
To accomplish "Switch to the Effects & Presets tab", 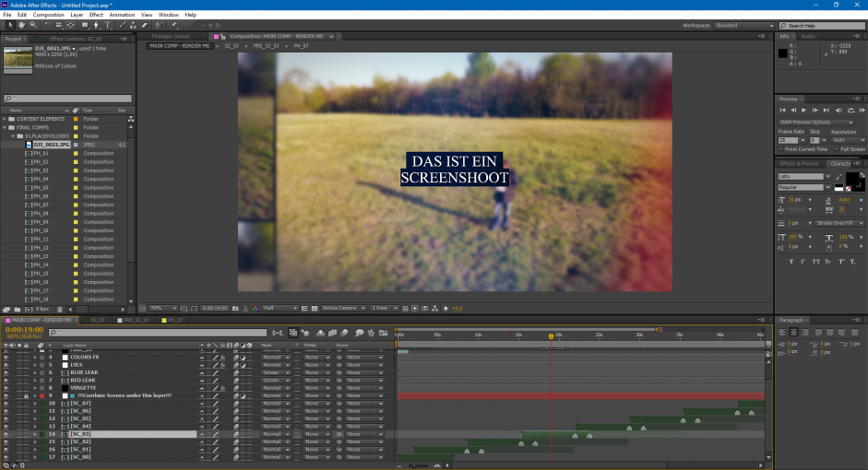I will coord(799,163).
